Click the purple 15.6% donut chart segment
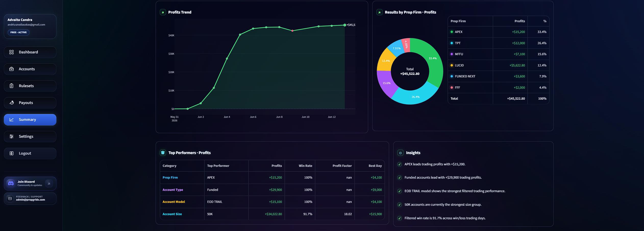Viewport: 644px width, 231px height. (387, 83)
